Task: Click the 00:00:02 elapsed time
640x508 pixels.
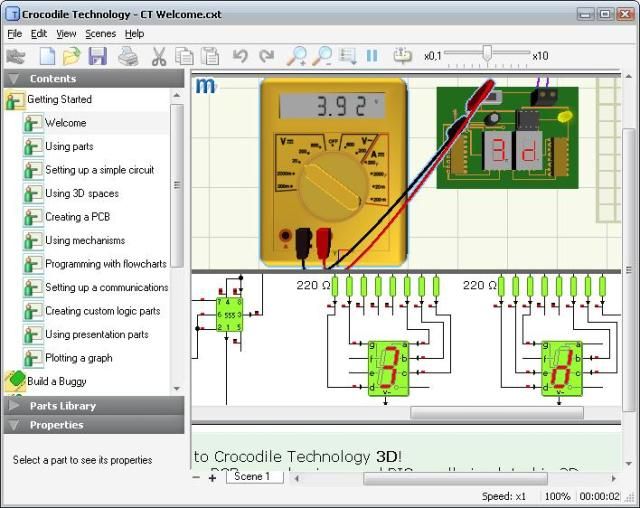Action: pyautogui.click(x=599, y=497)
